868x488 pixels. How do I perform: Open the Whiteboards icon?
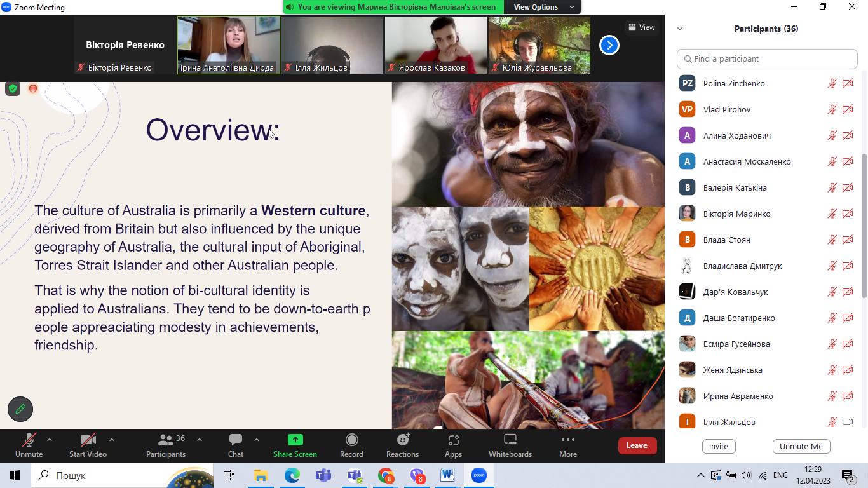tap(510, 440)
